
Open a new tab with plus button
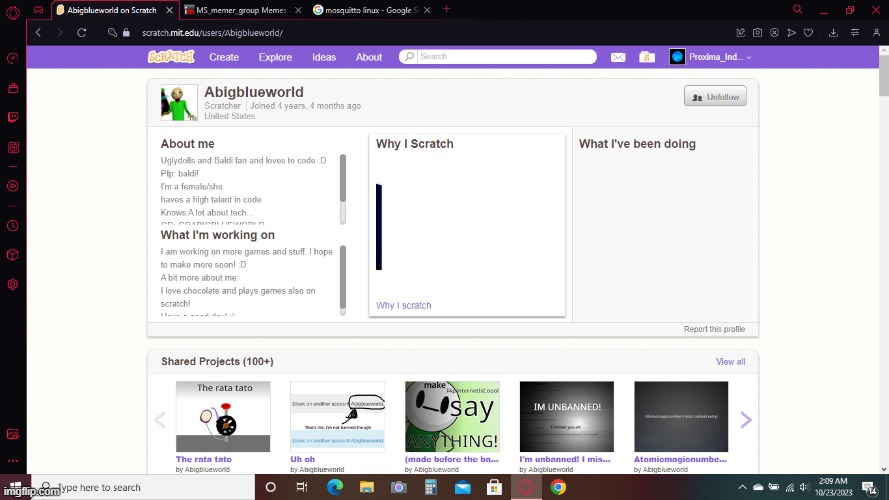click(x=446, y=10)
